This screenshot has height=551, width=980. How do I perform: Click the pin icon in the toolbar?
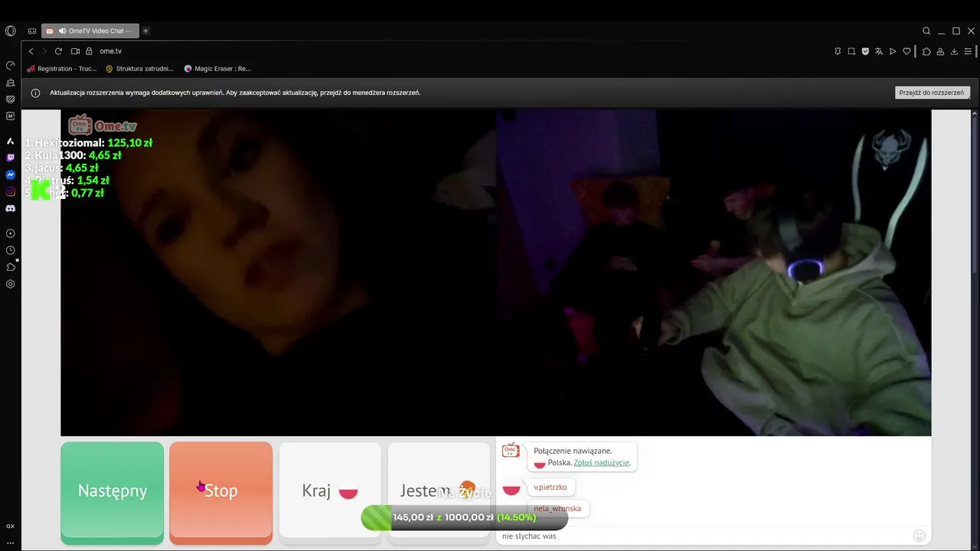pos(838,51)
